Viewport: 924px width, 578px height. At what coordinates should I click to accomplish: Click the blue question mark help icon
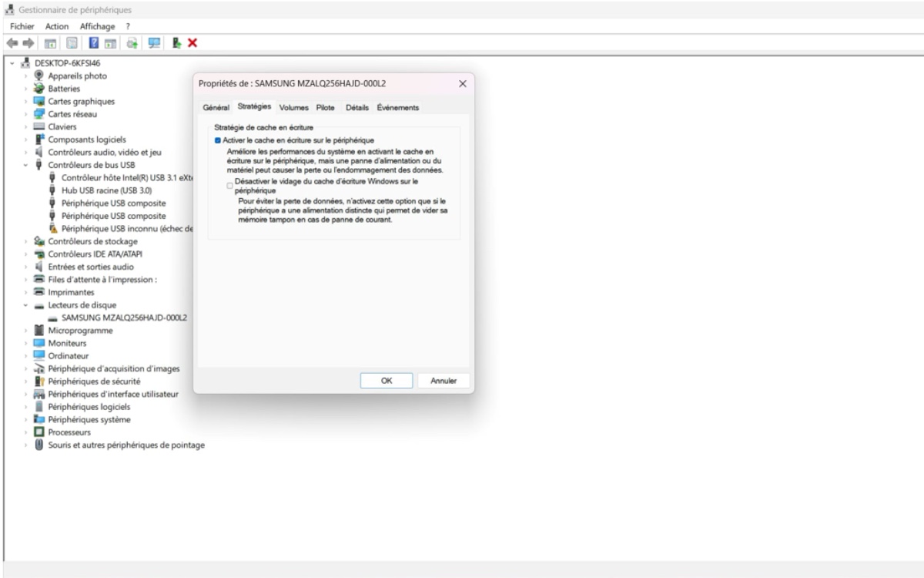94,42
